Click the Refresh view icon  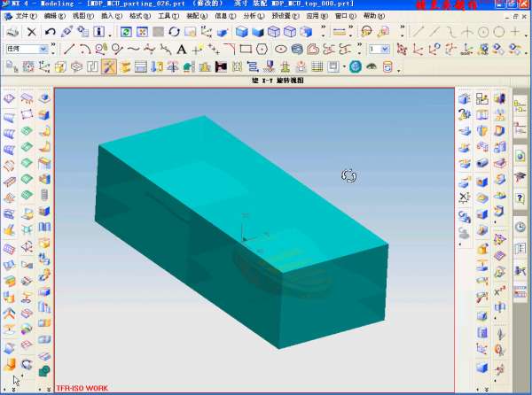click(126, 32)
